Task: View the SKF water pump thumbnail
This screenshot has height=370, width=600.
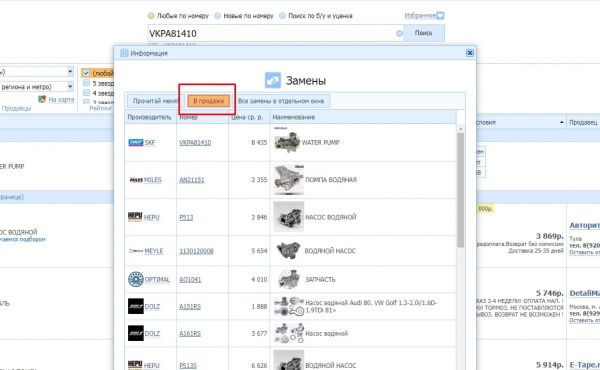Action: click(287, 142)
